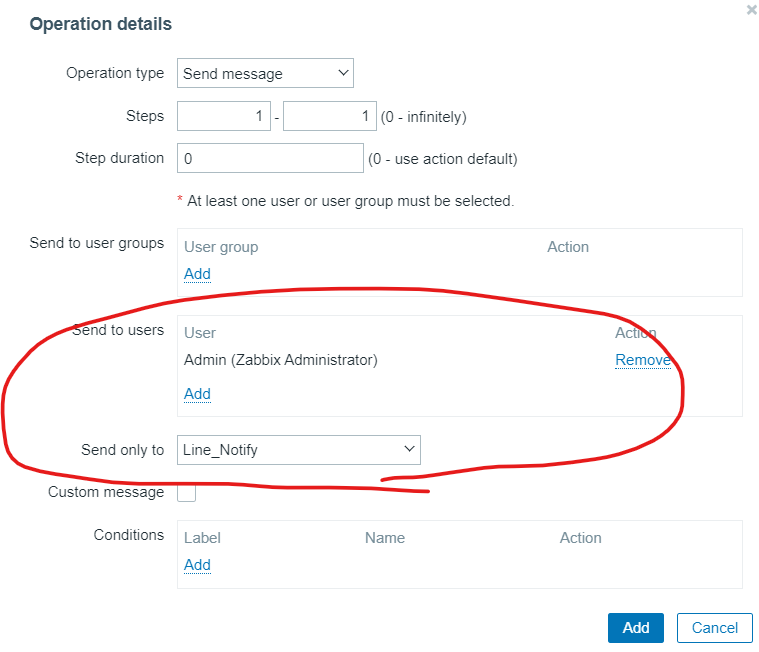Click the Operation type dropdown arrow

343,73
